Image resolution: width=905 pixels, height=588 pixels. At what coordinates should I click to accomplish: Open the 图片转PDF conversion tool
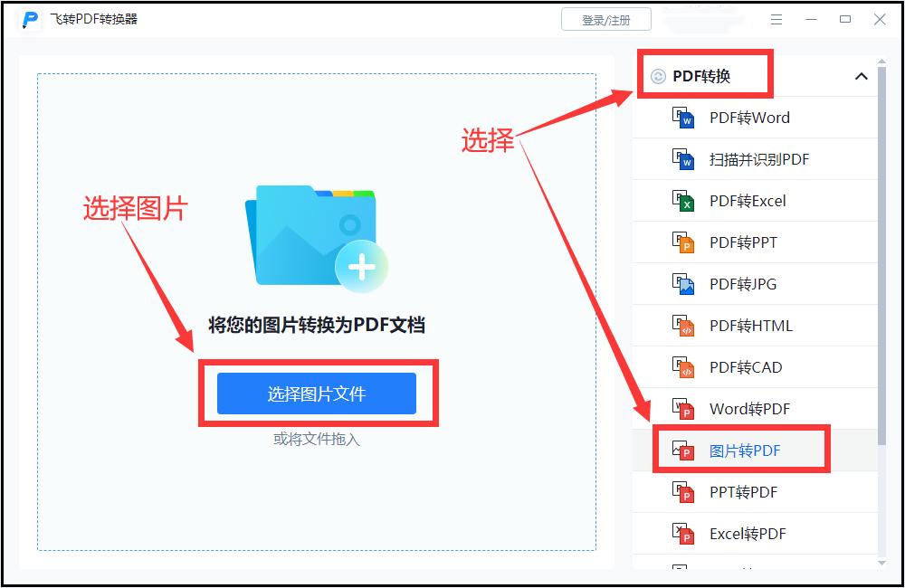pyautogui.click(x=742, y=450)
